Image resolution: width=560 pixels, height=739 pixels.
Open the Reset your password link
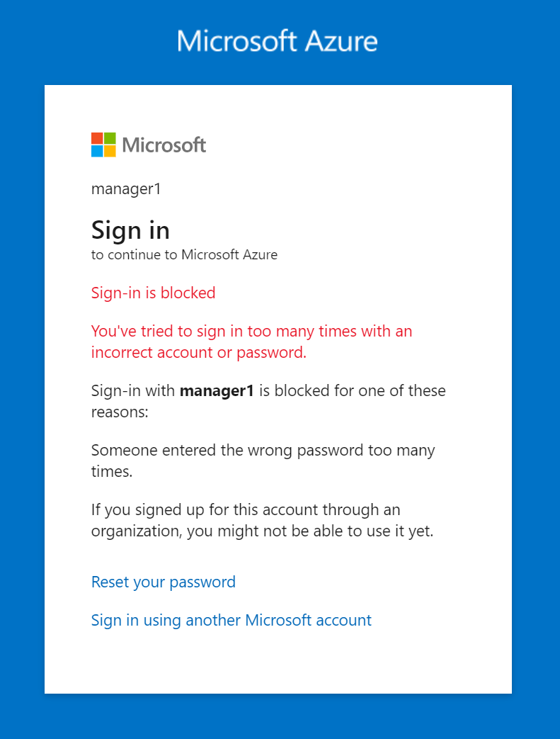[x=163, y=582]
